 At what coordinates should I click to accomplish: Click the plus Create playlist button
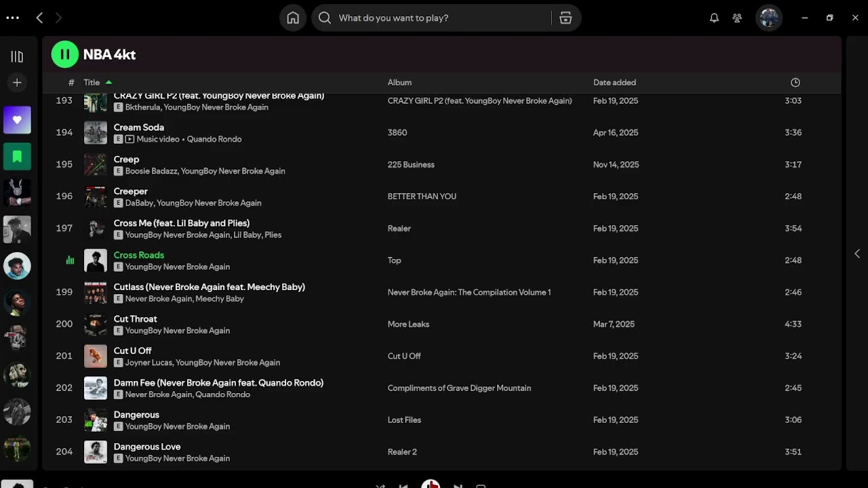(x=17, y=83)
